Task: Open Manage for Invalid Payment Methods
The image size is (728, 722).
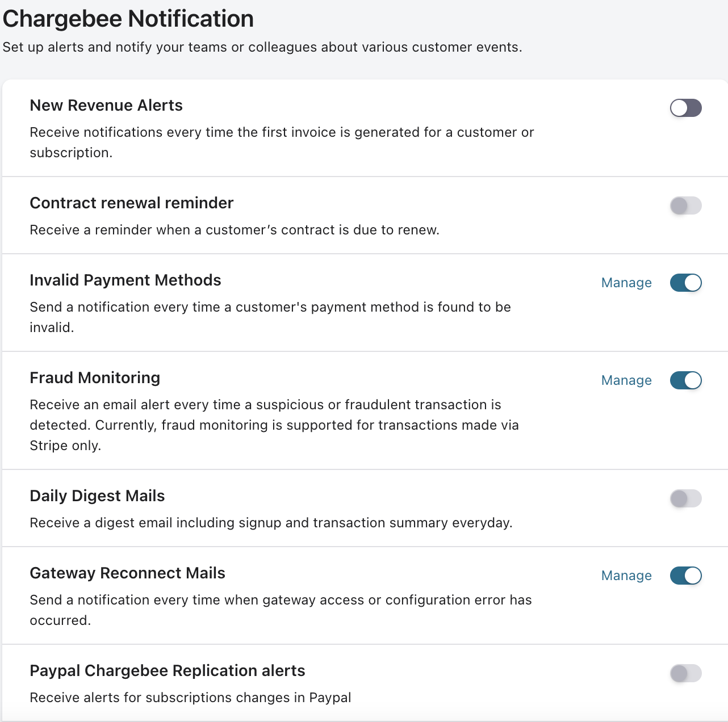Action: [626, 283]
